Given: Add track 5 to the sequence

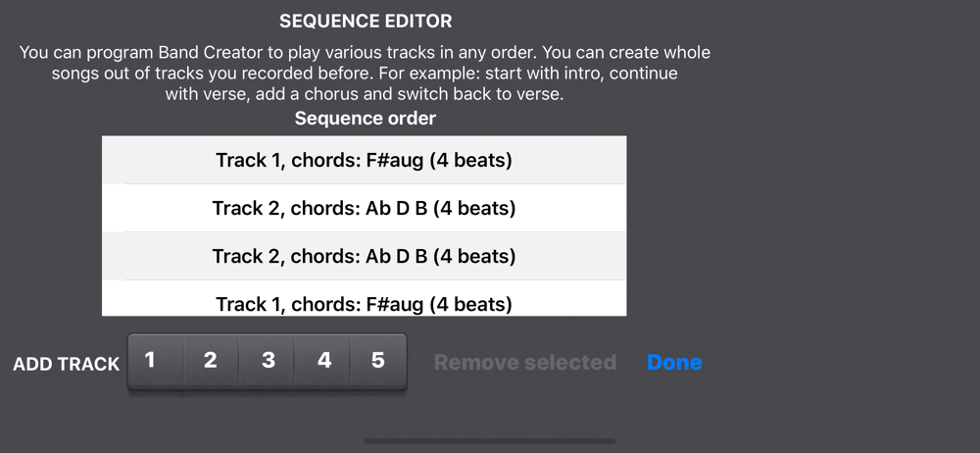Looking at the screenshot, I should coord(378,361).
